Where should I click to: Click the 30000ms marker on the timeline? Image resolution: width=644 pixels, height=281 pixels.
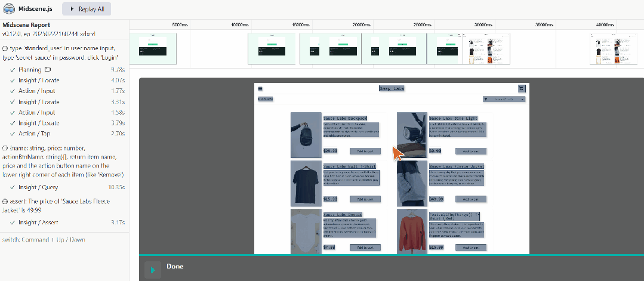(x=483, y=25)
